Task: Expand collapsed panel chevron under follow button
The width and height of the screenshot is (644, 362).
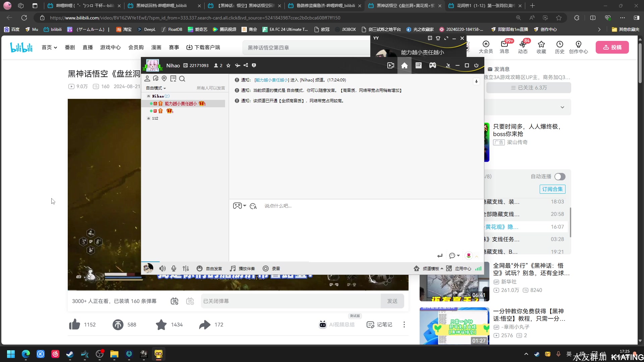Action: (562, 107)
